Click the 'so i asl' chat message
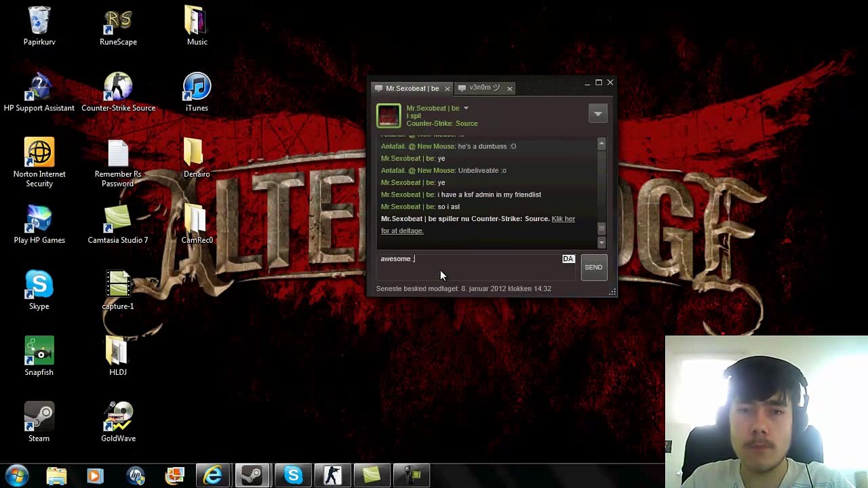Viewport: 868px width, 488px height. point(448,207)
